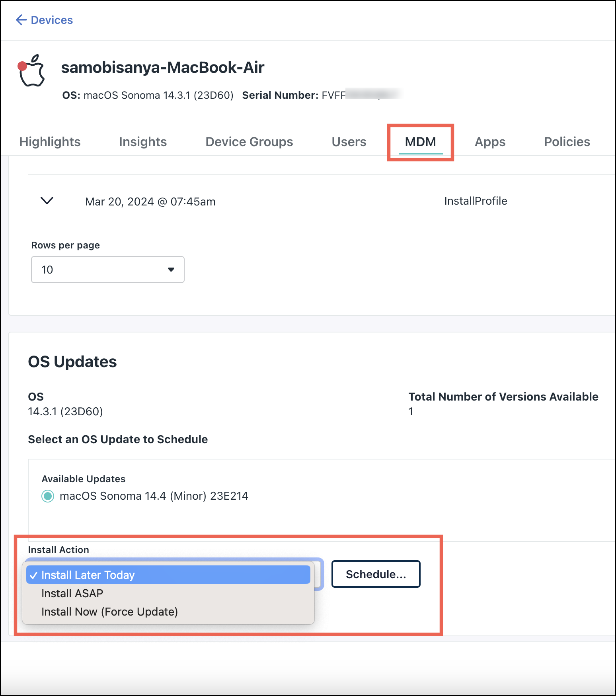The width and height of the screenshot is (616, 696).
Task: Select Install Now (Force Update) option
Action: tap(109, 612)
